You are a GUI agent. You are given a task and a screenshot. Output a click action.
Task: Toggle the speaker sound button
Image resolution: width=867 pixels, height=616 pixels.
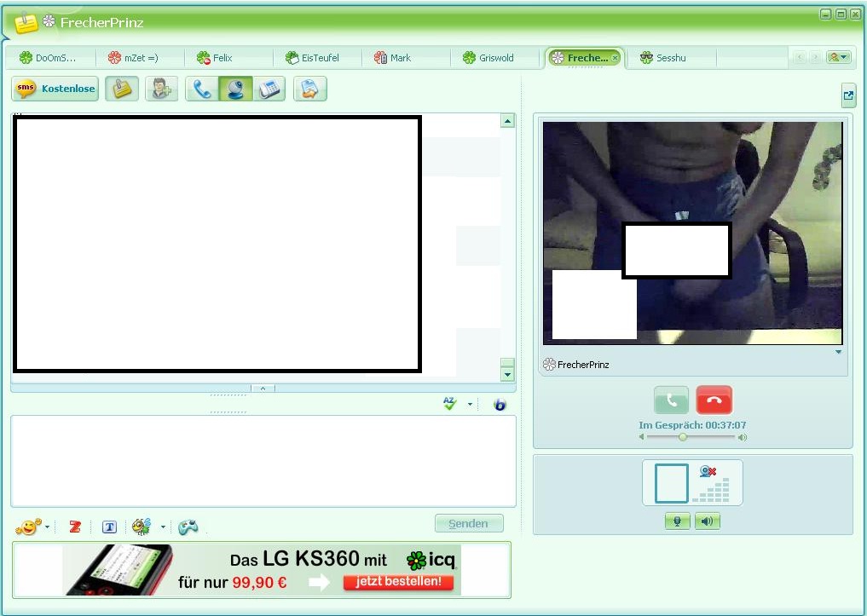[708, 521]
